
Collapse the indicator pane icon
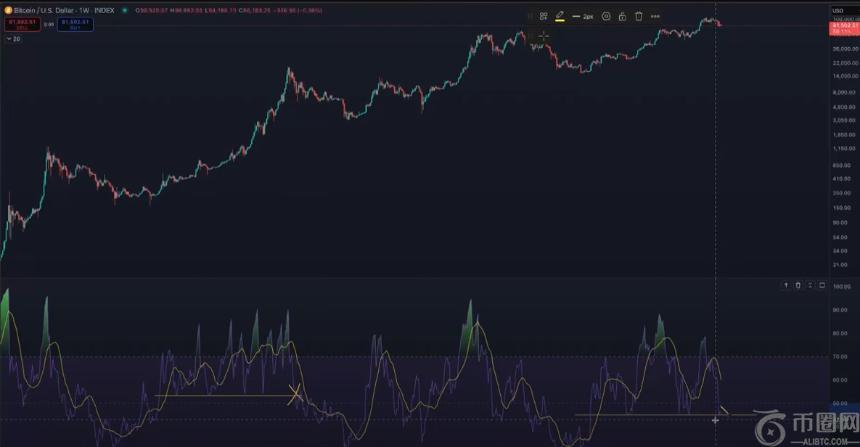[x=810, y=285]
